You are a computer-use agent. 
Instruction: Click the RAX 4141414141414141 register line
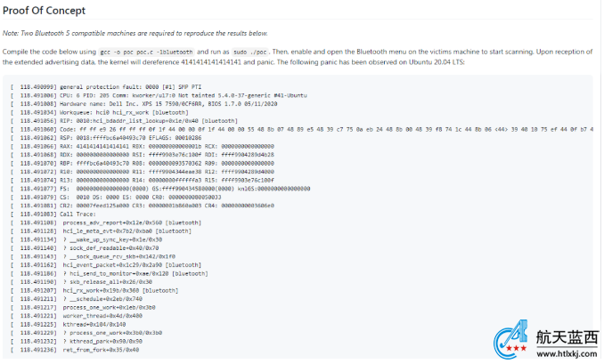(x=143, y=146)
